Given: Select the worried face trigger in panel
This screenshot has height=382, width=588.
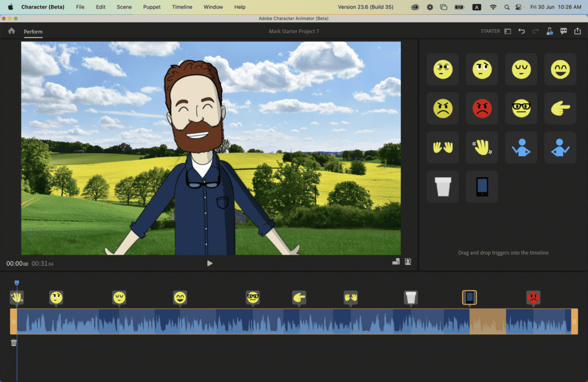Looking at the screenshot, I should point(443,69).
